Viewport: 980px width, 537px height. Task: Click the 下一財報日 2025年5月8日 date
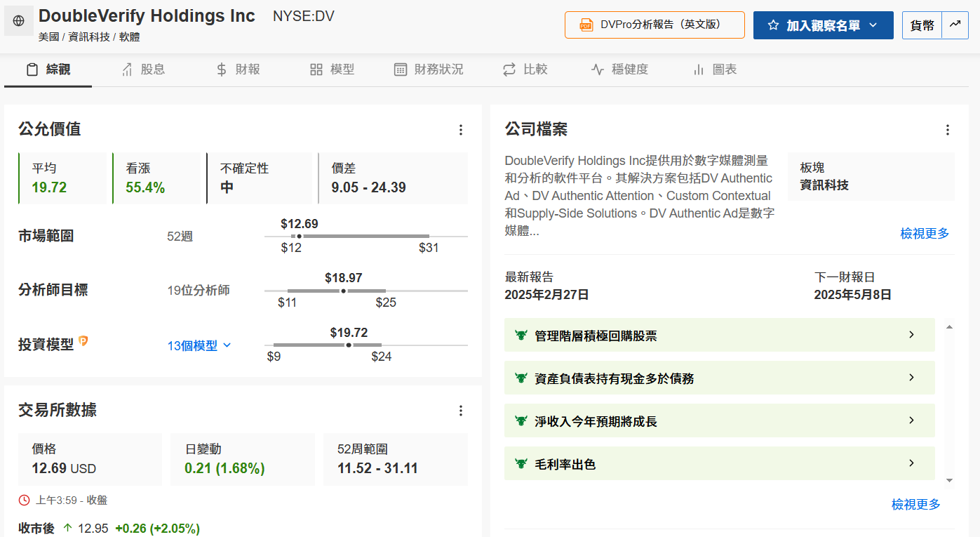(x=852, y=295)
